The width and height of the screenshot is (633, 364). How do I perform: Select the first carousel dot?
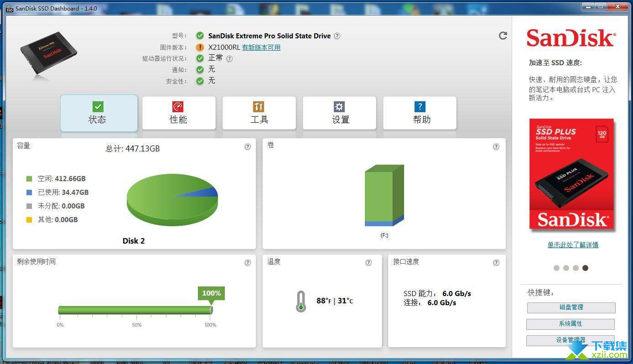556,268
